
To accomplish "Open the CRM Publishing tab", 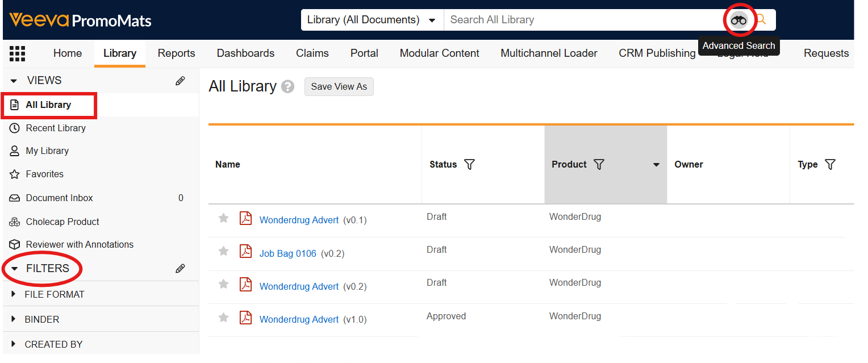I will [x=657, y=53].
